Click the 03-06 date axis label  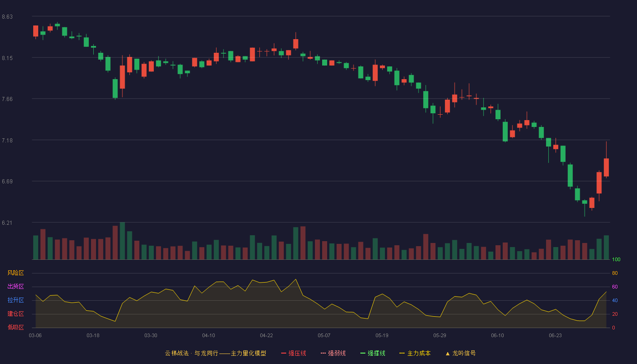click(x=35, y=335)
